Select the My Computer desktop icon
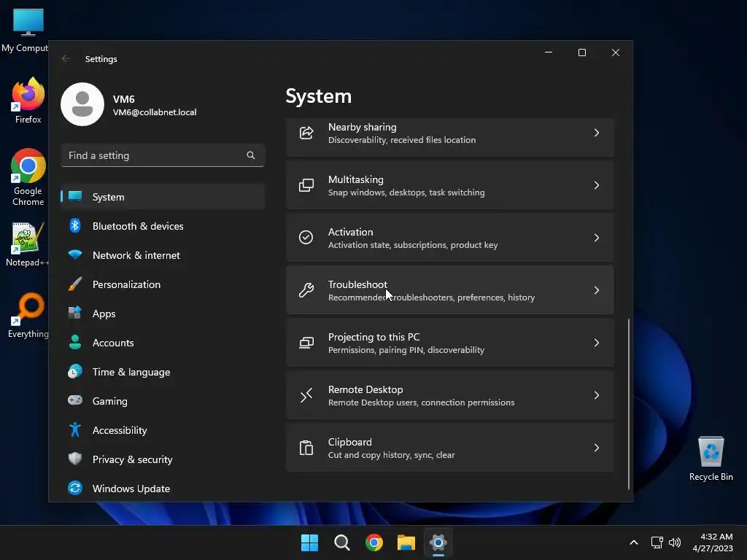The height and width of the screenshot is (560, 747). click(x=25, y=31)
